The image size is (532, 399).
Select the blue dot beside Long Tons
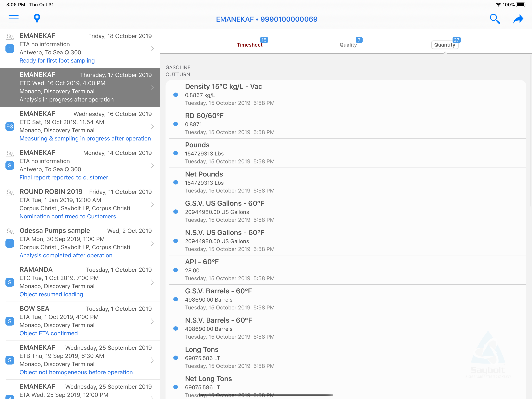tap(176, 358)
